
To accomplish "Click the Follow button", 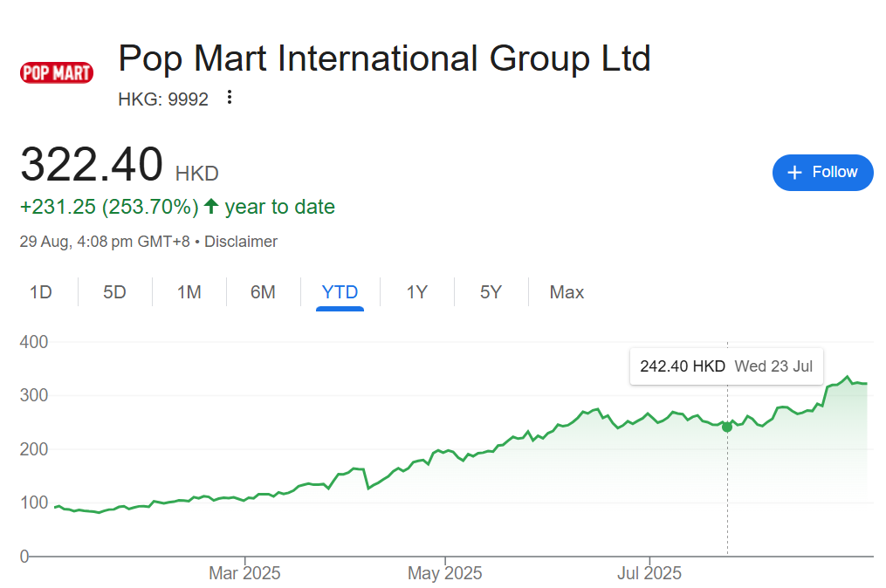I will click(x=822, y=173).
